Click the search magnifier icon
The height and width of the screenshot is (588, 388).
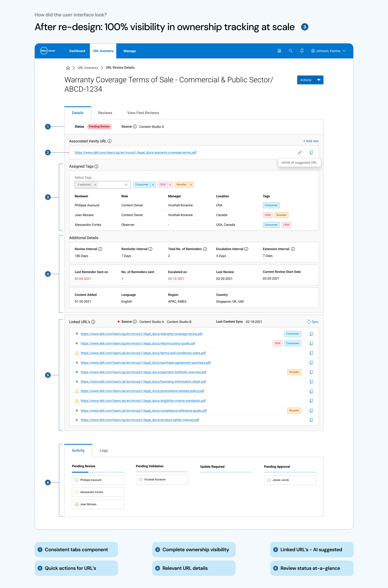click(290, 51)
